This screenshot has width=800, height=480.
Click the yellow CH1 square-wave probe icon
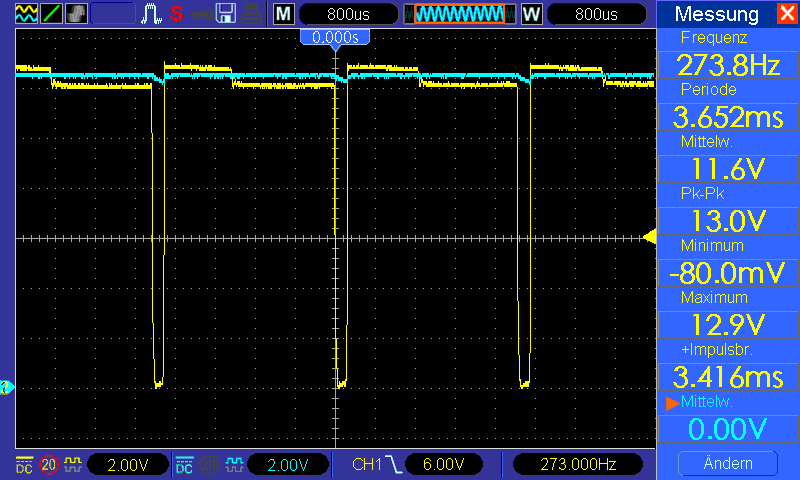pyautogui.click(x=73, y=464)
